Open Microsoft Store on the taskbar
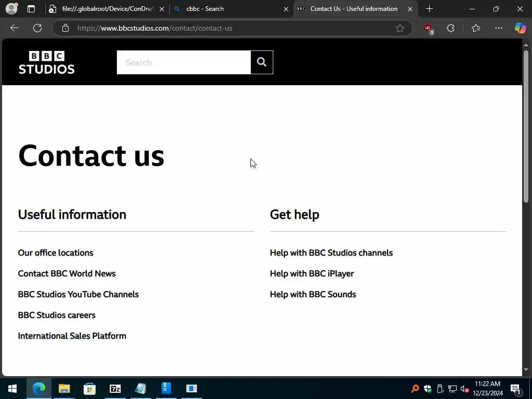The height and width of the screenshot is (399, 532). pos(89,388)
